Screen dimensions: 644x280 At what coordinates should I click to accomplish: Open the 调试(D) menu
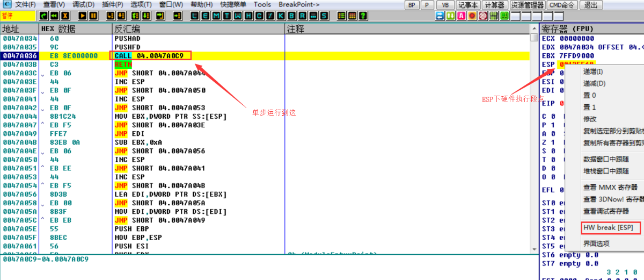pyautogui.click(x=83, y=4)
